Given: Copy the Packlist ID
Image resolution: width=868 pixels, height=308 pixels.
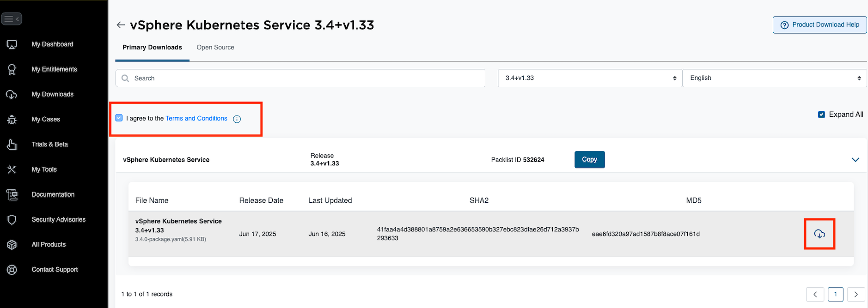Looking at the screenshot, I should [590, 159].
